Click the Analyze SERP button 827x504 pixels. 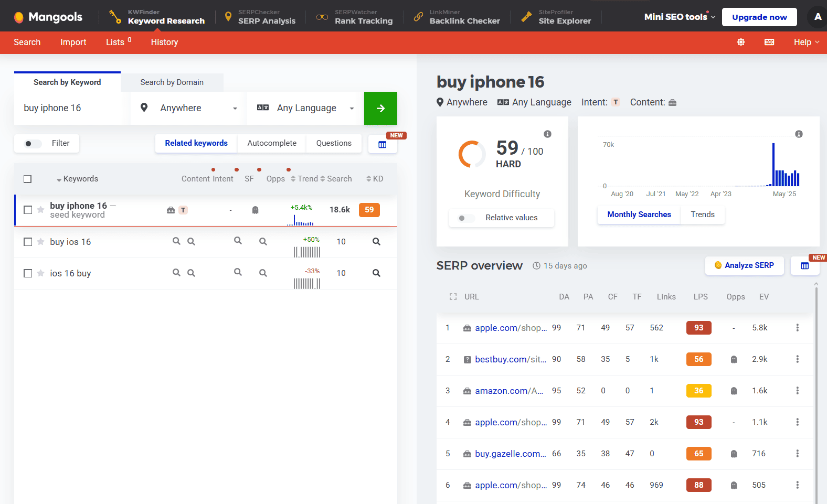[x=744, y=265]
